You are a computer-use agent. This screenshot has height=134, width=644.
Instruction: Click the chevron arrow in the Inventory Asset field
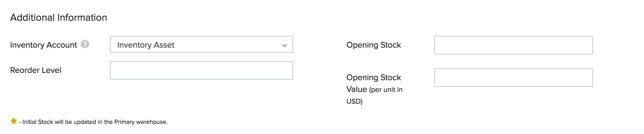click(x=285, y=45)
